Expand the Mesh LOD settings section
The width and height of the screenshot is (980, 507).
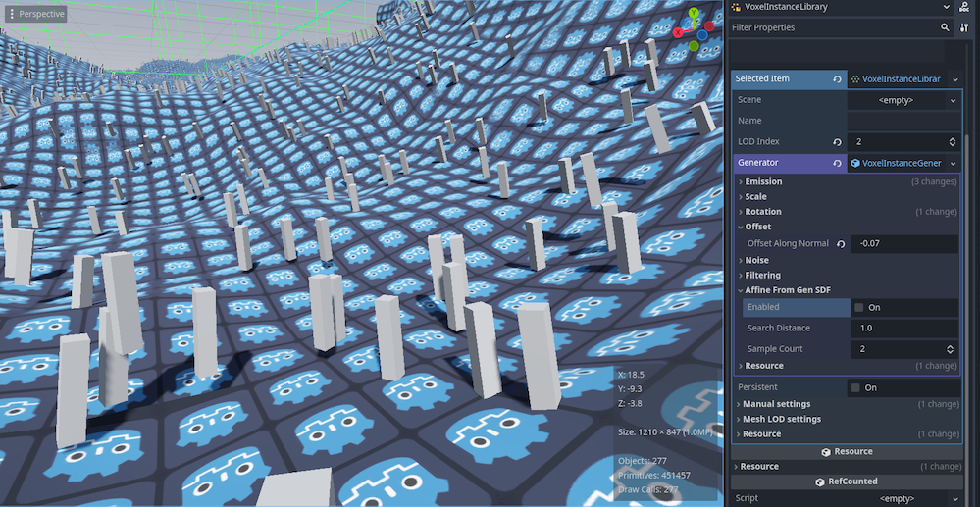click(x=847, y=419)
